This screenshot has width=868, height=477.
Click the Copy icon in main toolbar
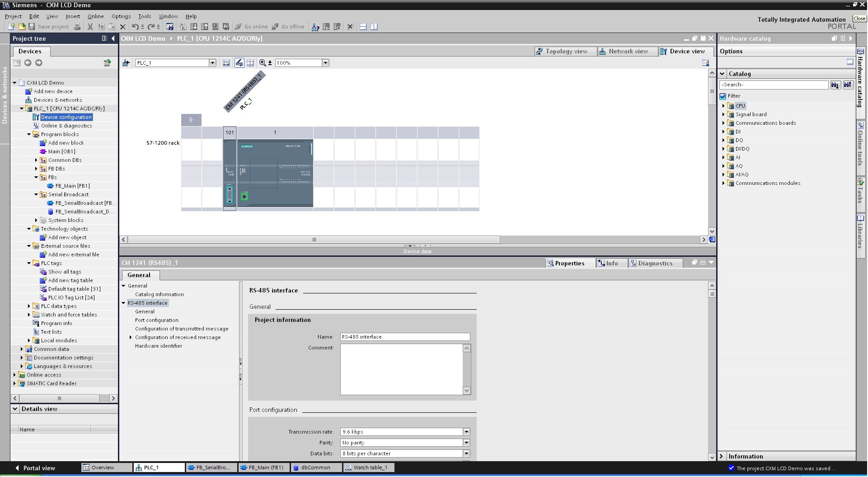click(x=101, y=27)
